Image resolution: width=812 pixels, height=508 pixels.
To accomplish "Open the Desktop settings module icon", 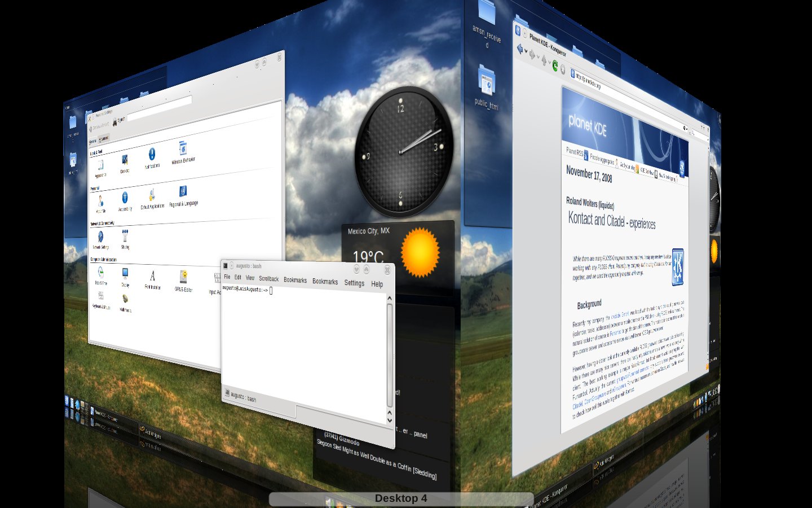I will (125, 163).
